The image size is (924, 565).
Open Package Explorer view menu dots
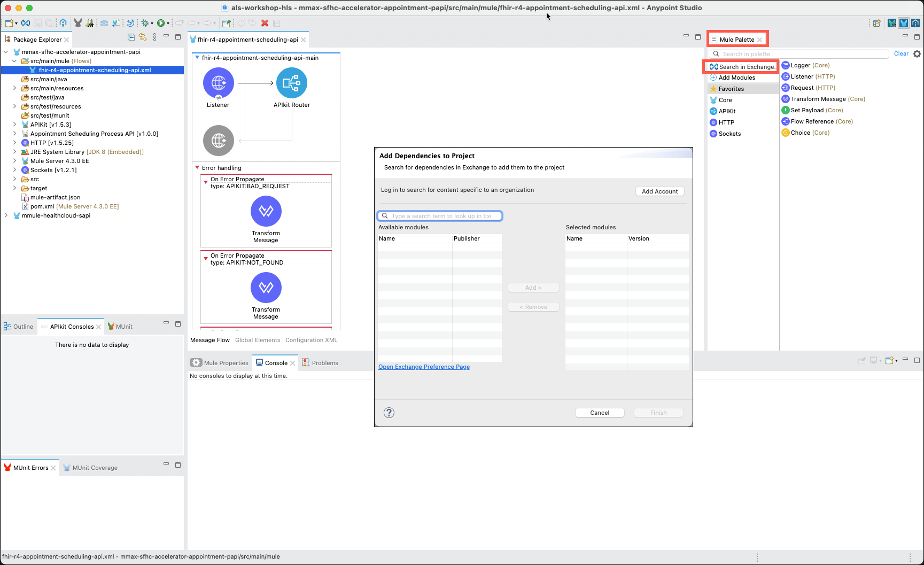[154, 37]
